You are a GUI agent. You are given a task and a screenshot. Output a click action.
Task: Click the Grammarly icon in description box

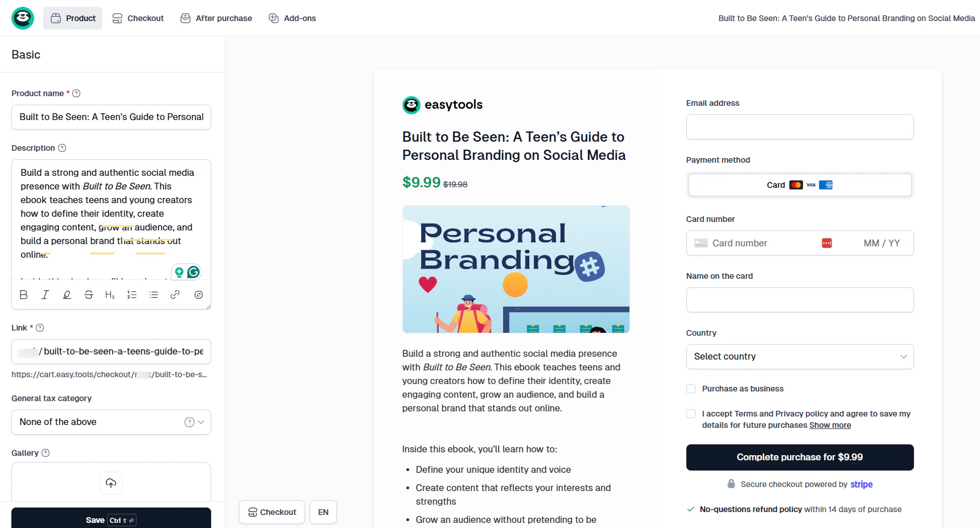193,272
